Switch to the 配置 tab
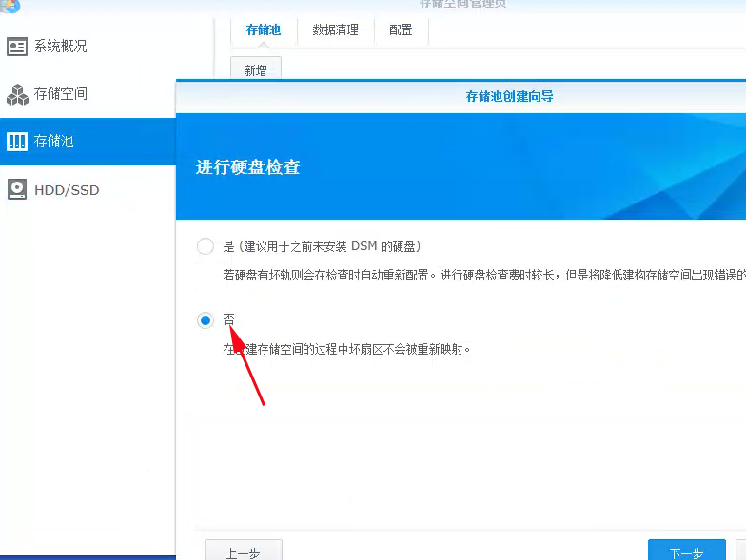 tap(401, 30)
